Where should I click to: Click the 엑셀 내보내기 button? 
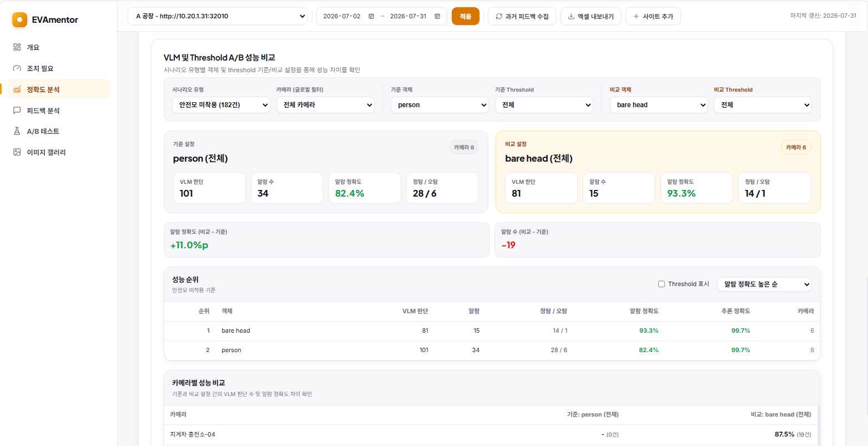pyautogui.click(x=591, y=17)
